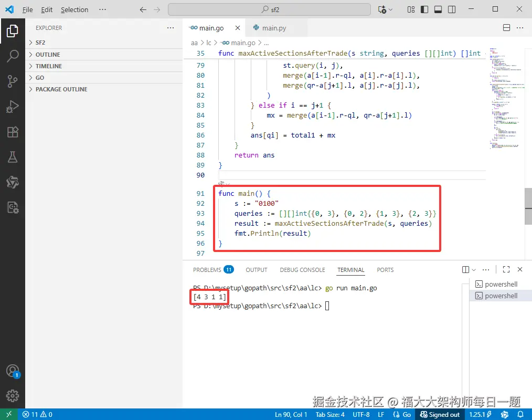Click the code minimap preview
The image size is (532, 420).
tap(506, 99)
